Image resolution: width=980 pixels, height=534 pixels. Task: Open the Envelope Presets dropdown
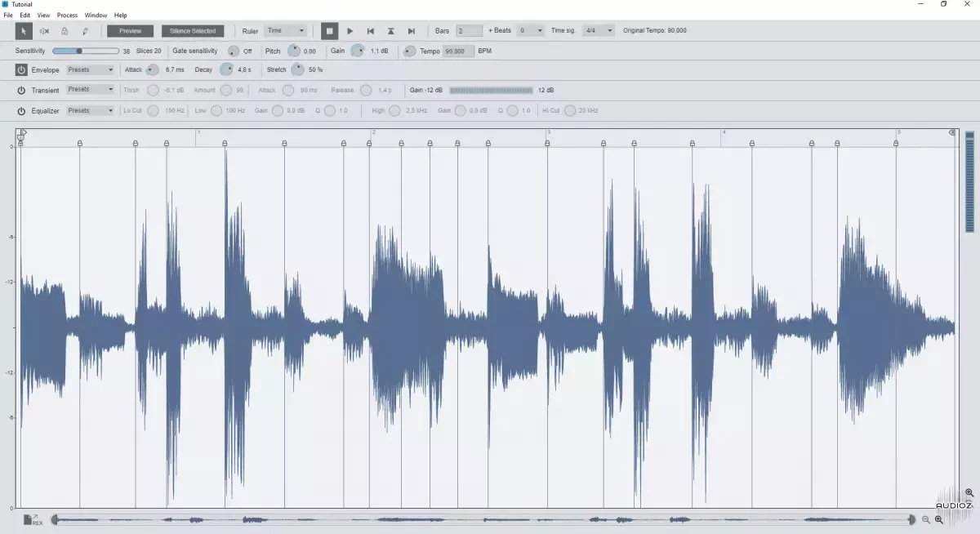pyautogui.click(x=90, y=69)
